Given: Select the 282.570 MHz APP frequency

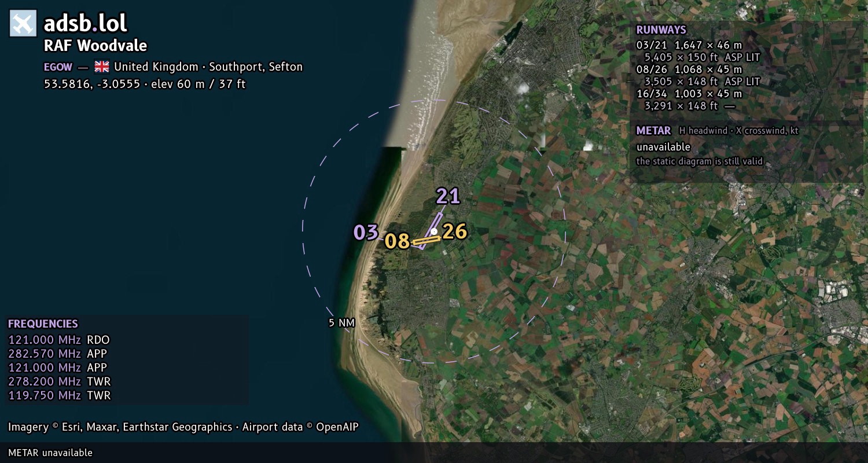Looking at the screenshot, I should click(x=58, y=354).
